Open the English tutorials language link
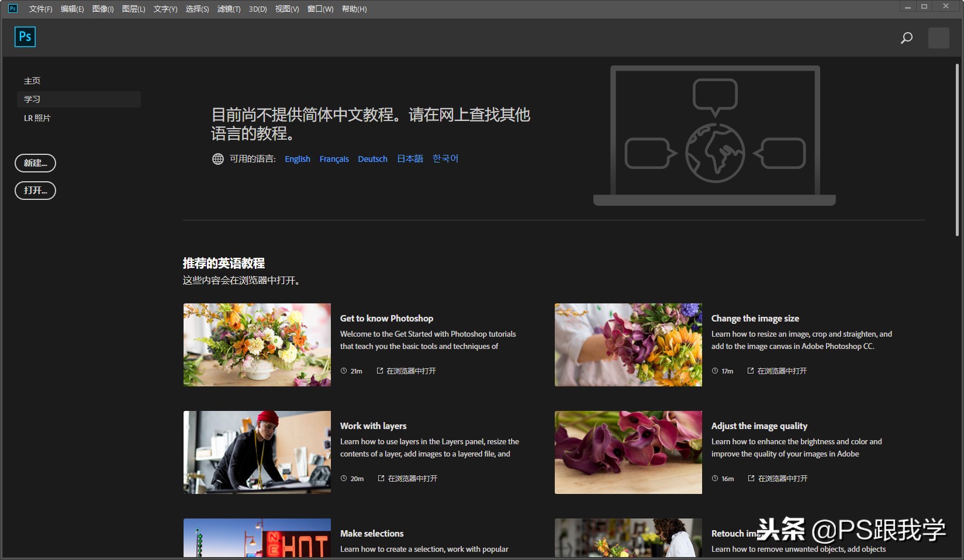The width and height of the screenshot is (964, 560). (x=297, y=158)
